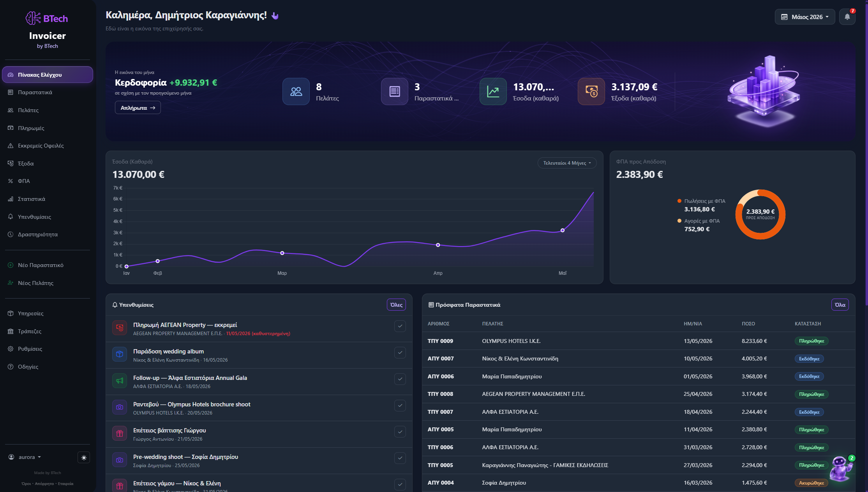
Task: Click the orange VAT donut chart
Action: (x=760, y=214)
